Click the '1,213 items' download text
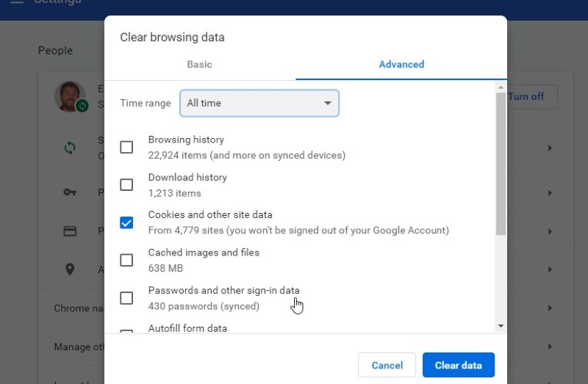Image resolution: width=588 pixels, height=384 pixels. [175, 193]
